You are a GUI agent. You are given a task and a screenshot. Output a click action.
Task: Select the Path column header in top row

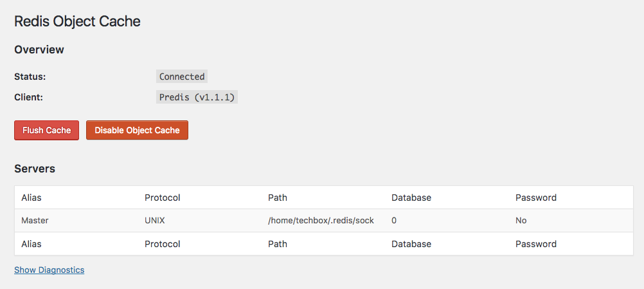pyautogui.click(x=278, y=197)
